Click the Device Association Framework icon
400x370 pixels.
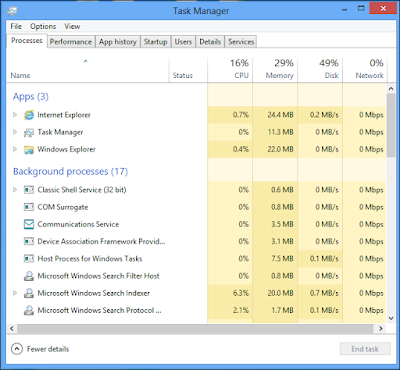pyautogui.click(x=29, y=242)
